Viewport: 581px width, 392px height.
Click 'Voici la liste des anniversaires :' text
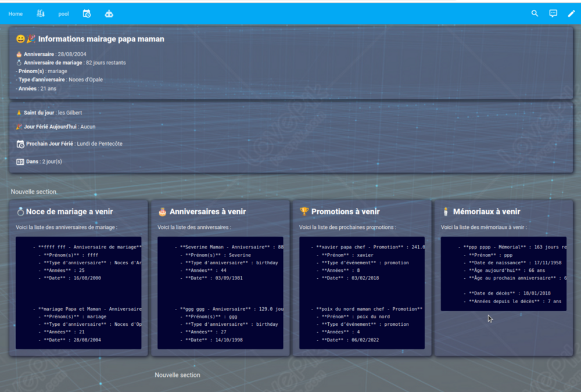click(194, 227)
